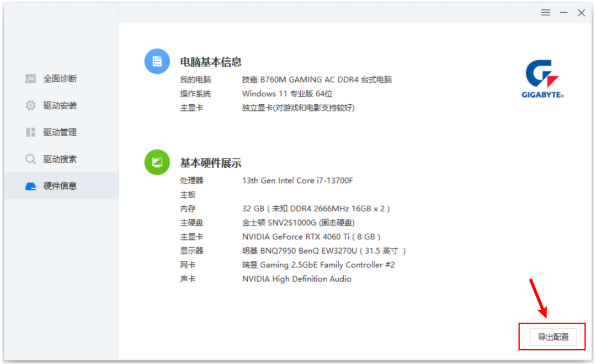Minimize the driver tool window
The image size is (596, 364).
563,13
